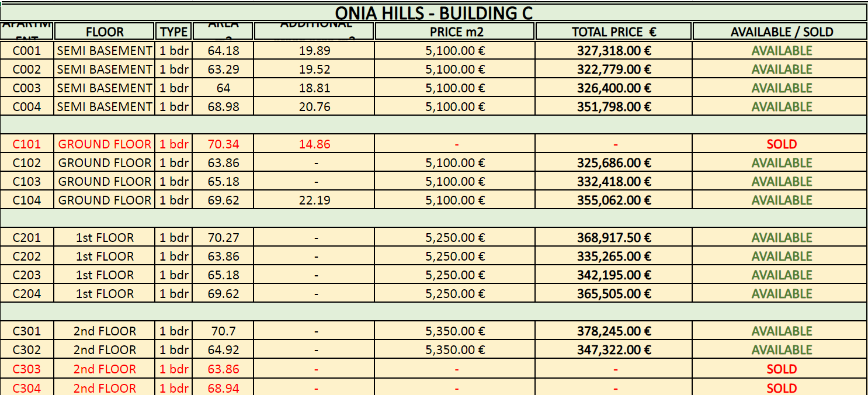
Task: Select the SOLD status for C304
Action: pyautogui.click(x=782, y=388)
